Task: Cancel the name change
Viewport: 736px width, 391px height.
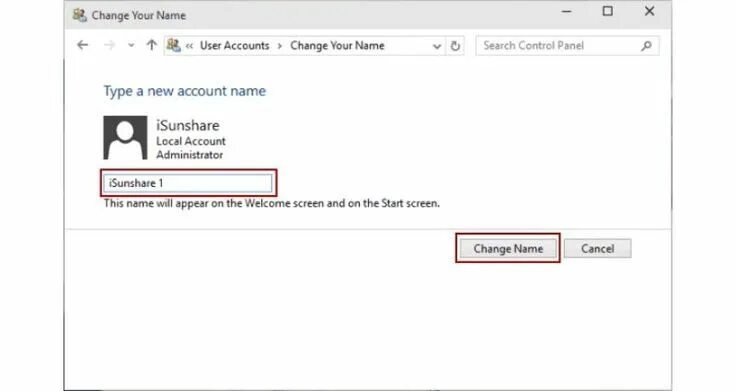Action: pos(598,248)
